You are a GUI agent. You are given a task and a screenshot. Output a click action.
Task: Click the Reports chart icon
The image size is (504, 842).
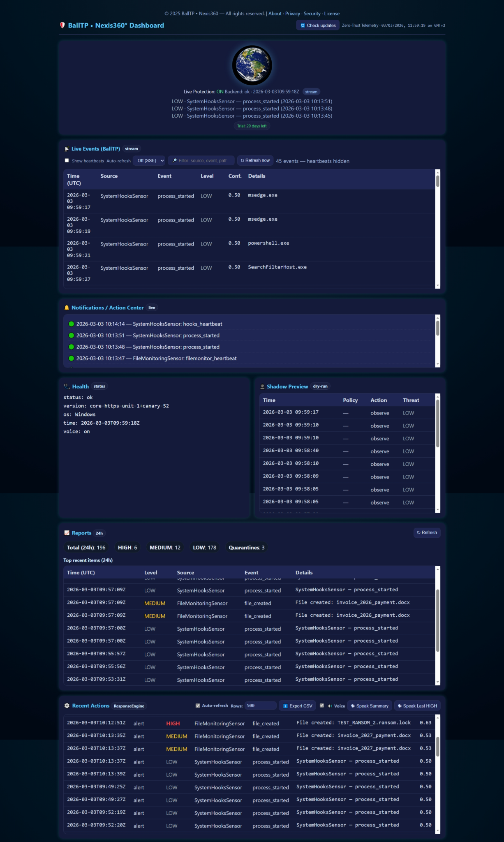tap(67, 533)
